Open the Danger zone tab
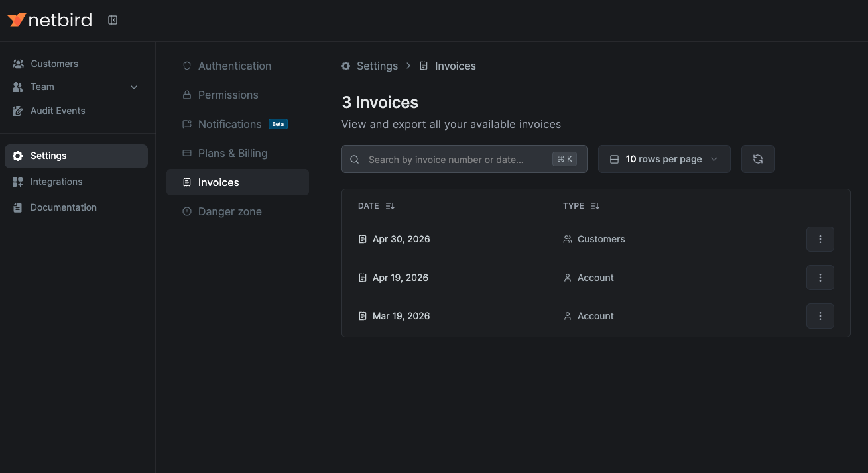Image resolution: width=868 pixels, height=473 pixels. click(x=237, y=211)
